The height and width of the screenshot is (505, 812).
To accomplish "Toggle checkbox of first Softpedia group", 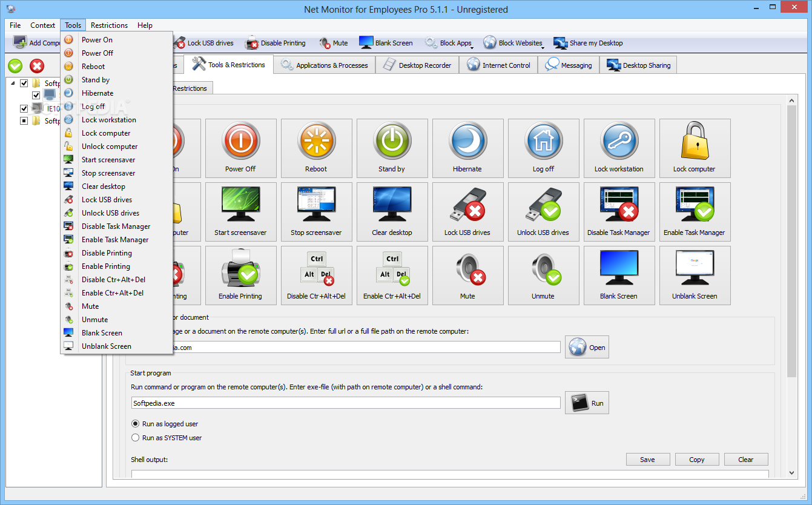I will (x=24, y=83).
